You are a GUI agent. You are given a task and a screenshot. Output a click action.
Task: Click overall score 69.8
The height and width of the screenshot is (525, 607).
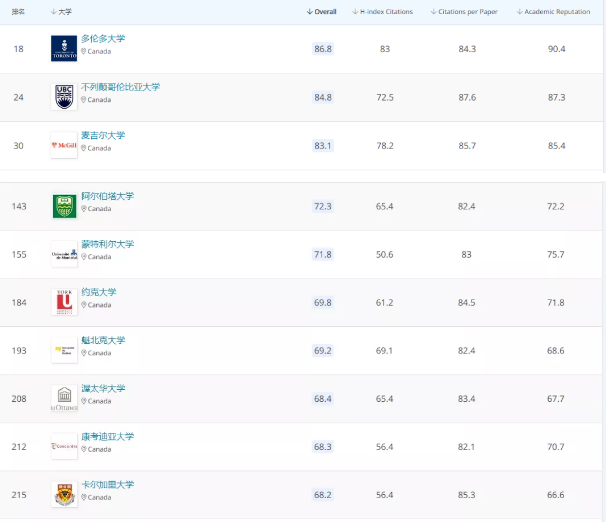(x=323, y=302)
